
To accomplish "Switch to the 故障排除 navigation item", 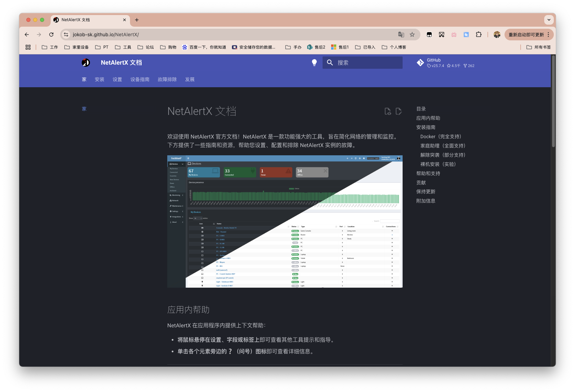I will (167, 79).
